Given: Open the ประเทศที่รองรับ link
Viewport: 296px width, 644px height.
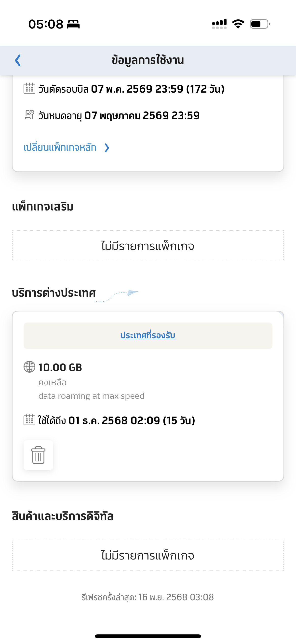Looking at the screenshot, I should click(x=148, y=335).
